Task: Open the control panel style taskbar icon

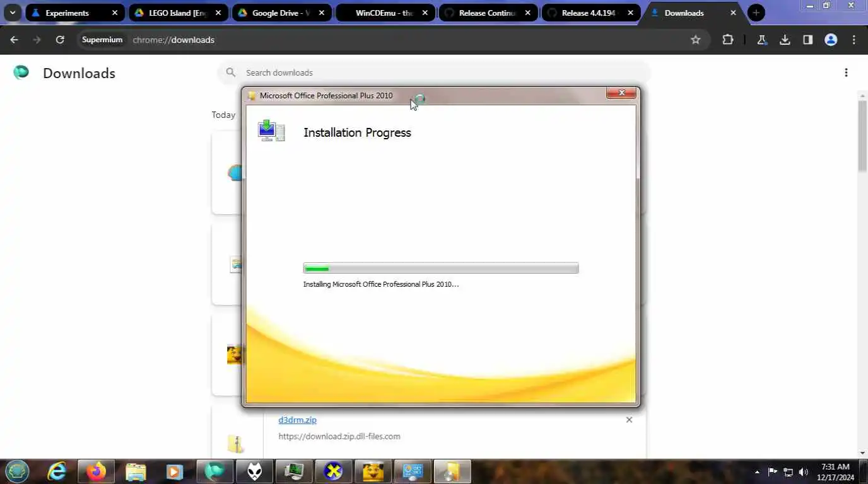Action: click(413, 471)
